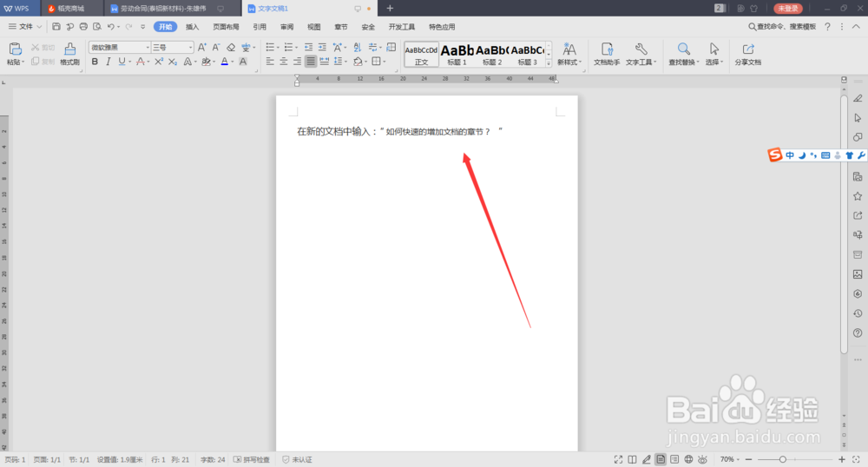
Task: Click the Print icon in quick access bar
Action: point(83,27)
